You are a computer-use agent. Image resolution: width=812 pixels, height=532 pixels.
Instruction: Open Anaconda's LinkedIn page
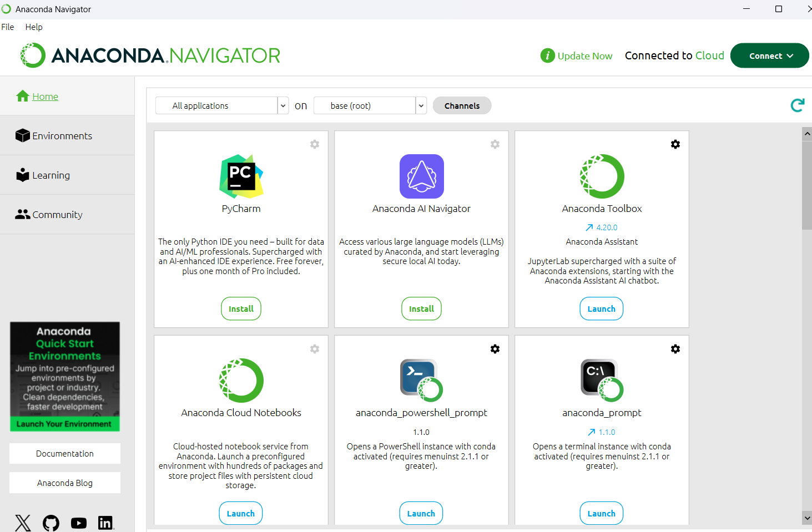pyautogui.click(x=105, y=523)
